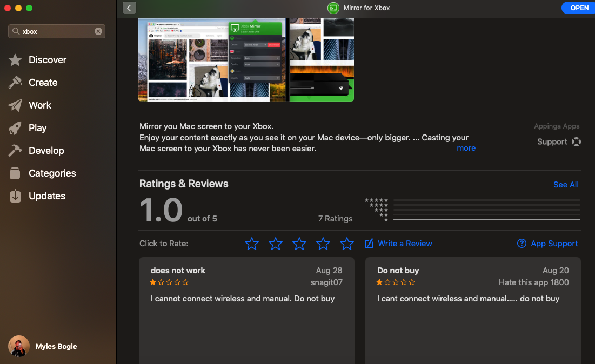Expand description with the more link

[x=466, y=149]
